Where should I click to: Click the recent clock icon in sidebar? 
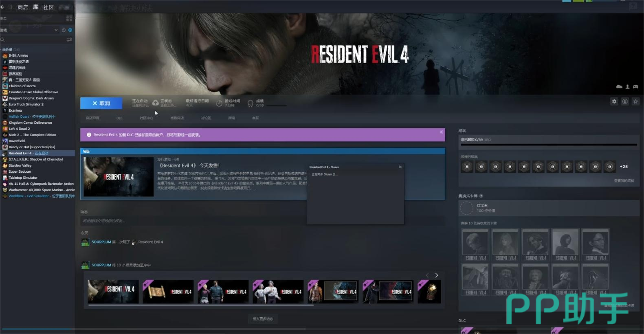[64, 30]
